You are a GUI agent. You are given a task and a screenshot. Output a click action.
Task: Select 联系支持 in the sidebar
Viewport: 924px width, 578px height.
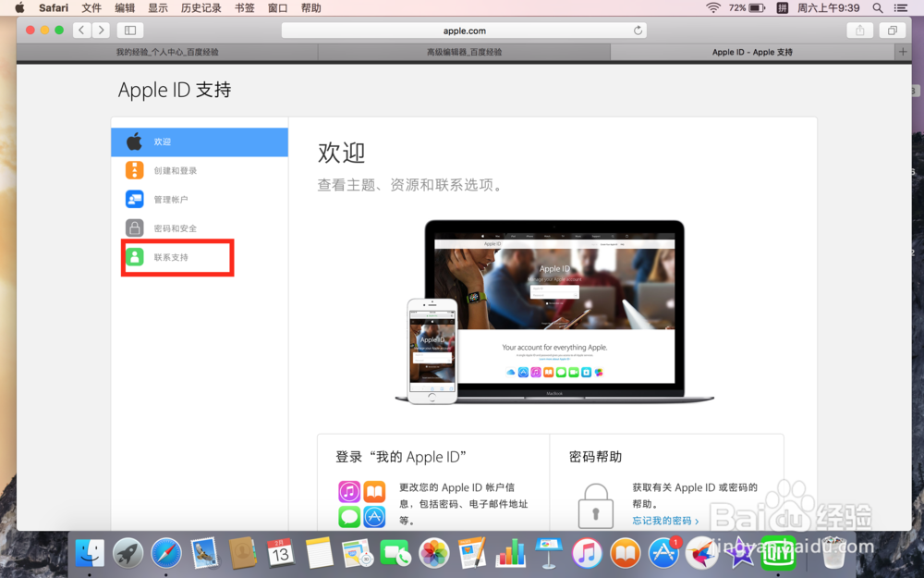click(x=200, y=257)
